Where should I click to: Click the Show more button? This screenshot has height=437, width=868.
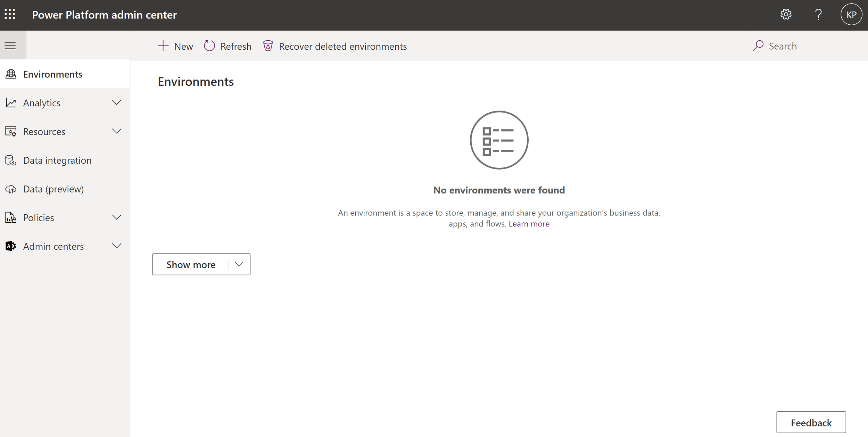[x=191, y=264]
